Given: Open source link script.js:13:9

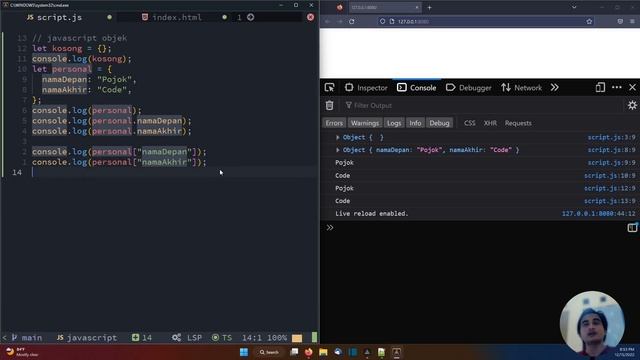Looking at the screenshot, I should click(610, 201).
